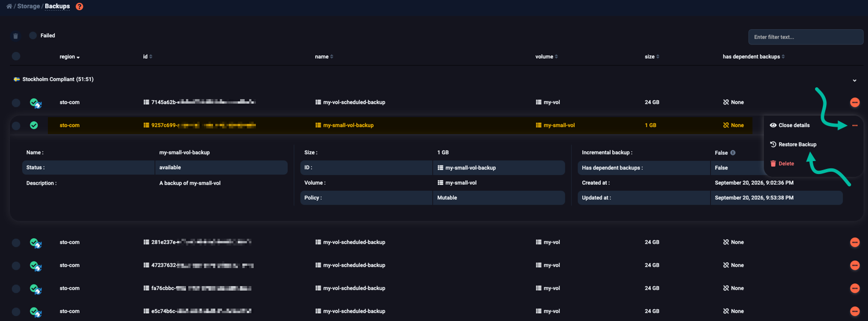This screenshot has height=321, width=868.
Task: Select checkbox for backup fa76cbbc
Action: [x=16, y=288]
